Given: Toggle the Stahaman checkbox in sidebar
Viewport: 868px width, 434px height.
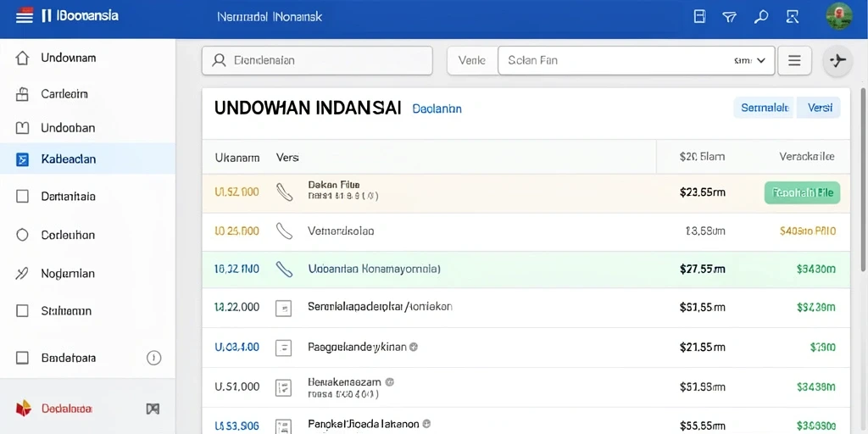Looking at the screenshot, I should (x=22, y=311).
